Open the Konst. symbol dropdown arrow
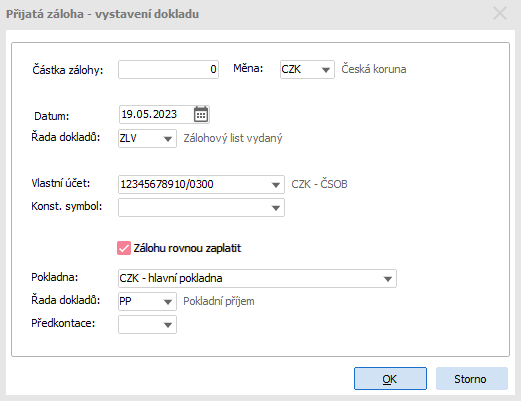521x401 pixels. click(x=276, y=208)
